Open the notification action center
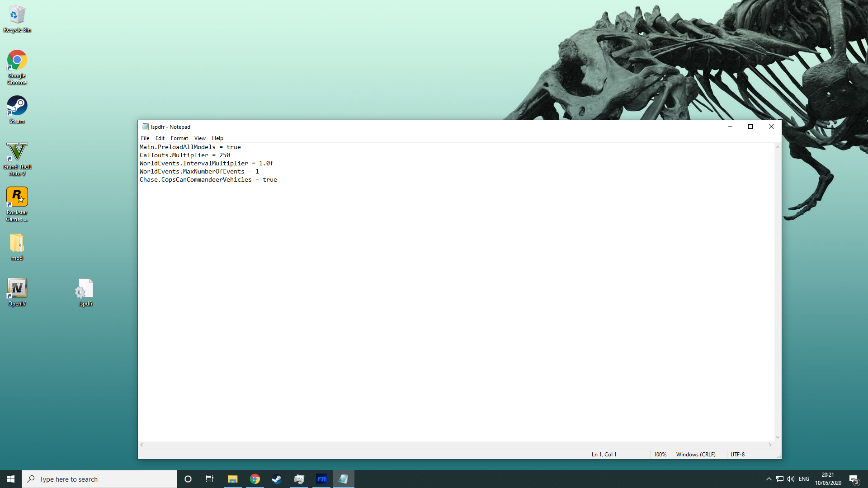 point(854,479)
